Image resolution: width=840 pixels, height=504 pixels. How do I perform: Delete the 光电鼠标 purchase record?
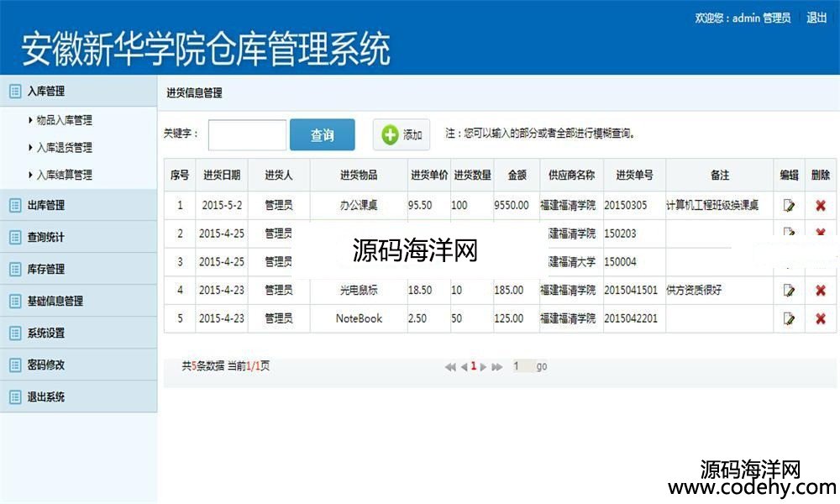tap(821, 291)
